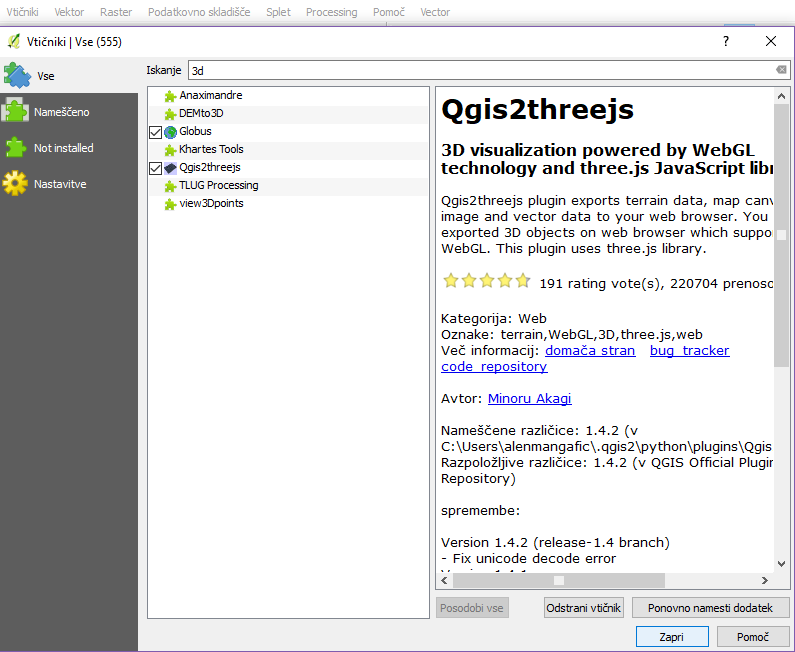Viewport: 795px width, 652px height.
Task: Click the view3Dpoints plugin icon
Action: point(170,204)
